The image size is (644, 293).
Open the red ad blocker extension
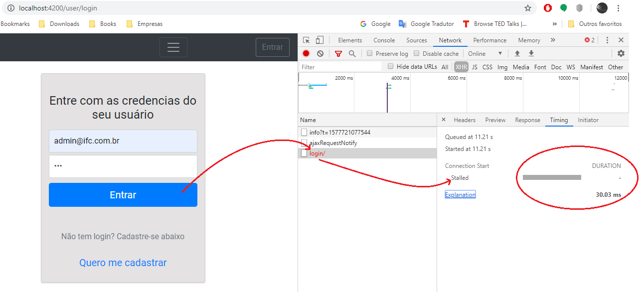548,8
